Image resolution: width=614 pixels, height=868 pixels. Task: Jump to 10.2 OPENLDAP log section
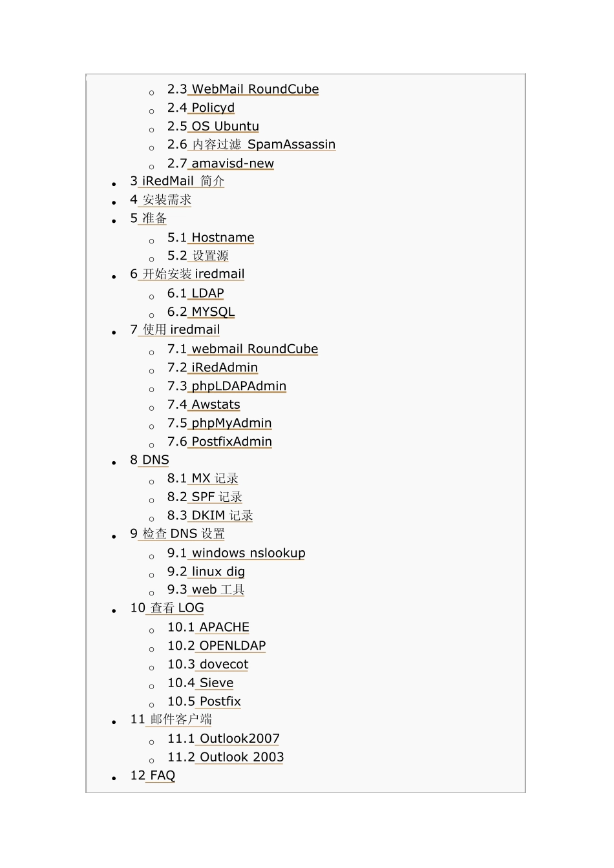tap(217, 646)
